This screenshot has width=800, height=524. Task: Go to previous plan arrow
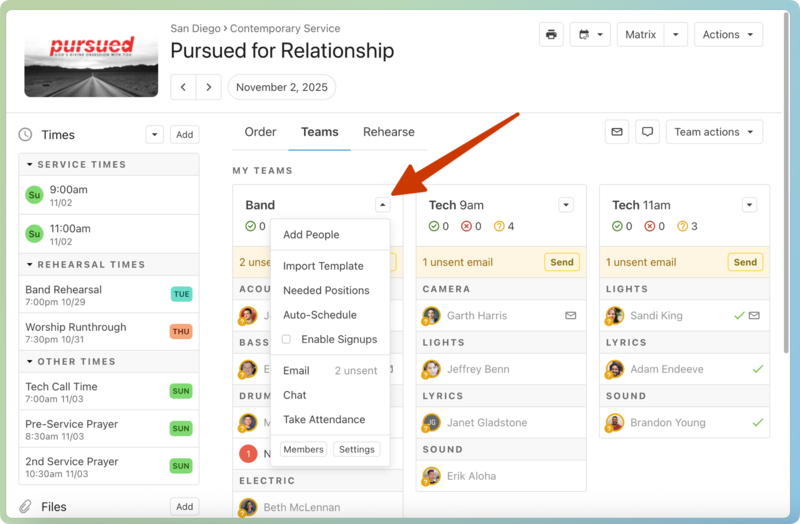pos(183,87)
